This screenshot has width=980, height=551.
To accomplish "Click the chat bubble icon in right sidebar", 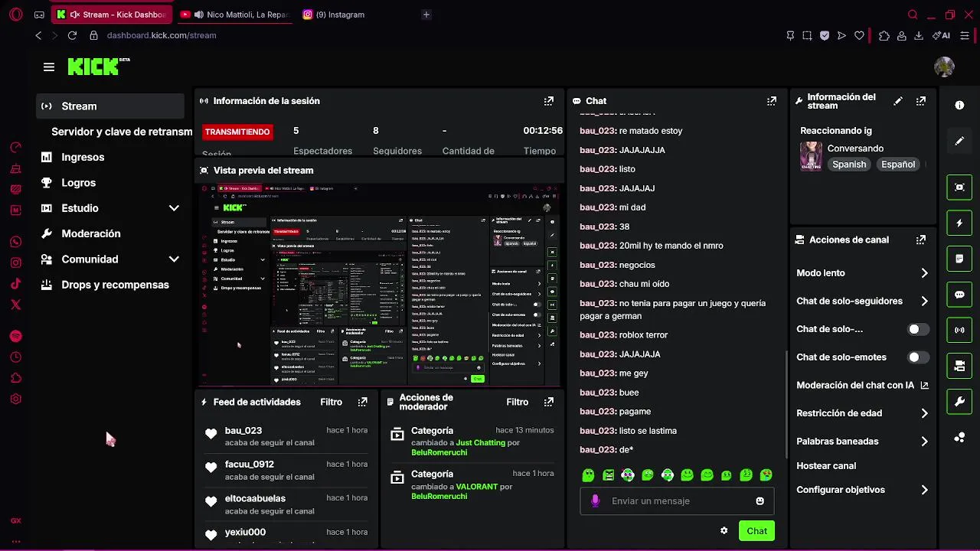I will click(959, 295).
